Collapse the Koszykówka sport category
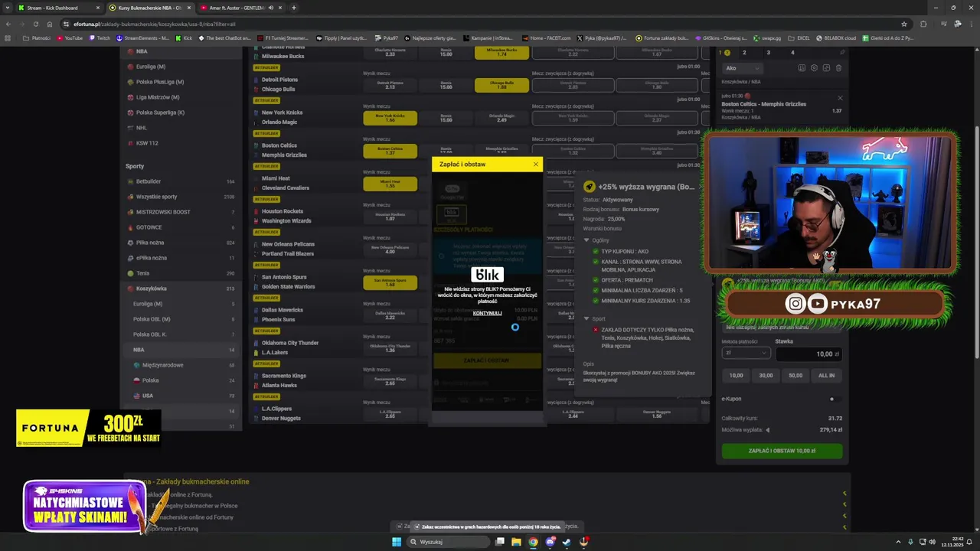 [x=181, y=289]
